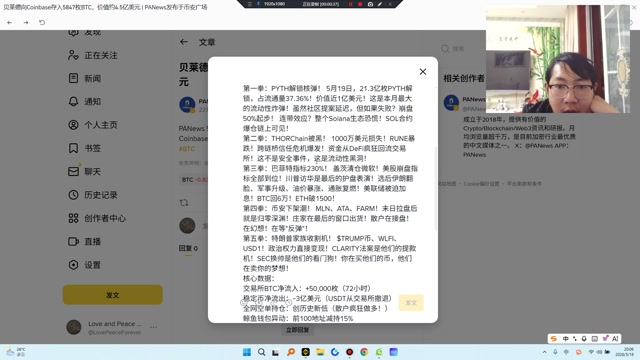Screen dimensions: 640x360
Task: Close the post composer dialog with X
Action: [423, 72]
